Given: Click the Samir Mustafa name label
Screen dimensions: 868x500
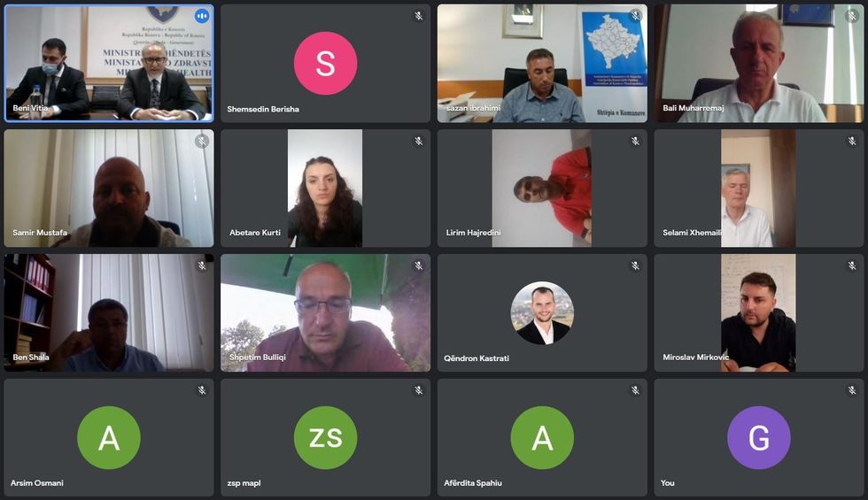Looking at the screenshot, I should pyautogui.click(x=40, y=233).
